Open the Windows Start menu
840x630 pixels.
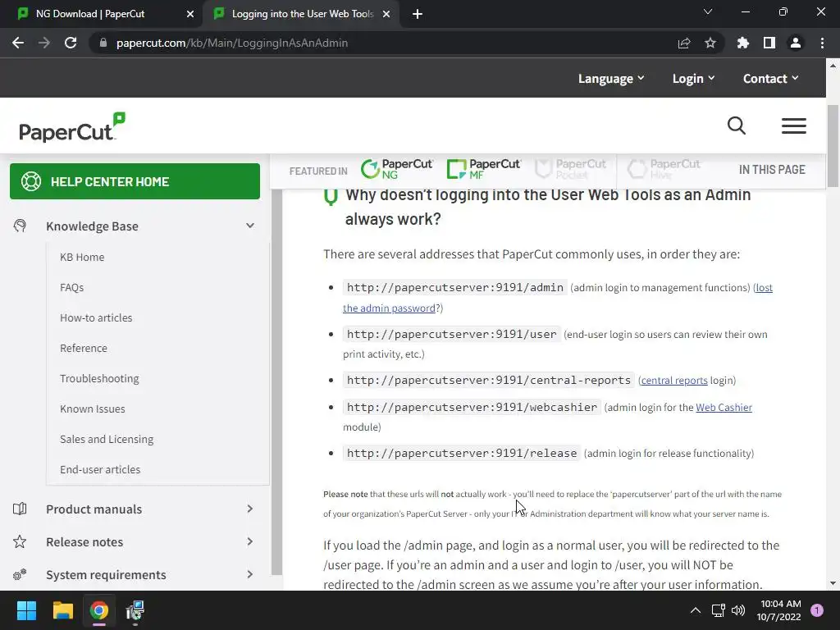tap(26, 610)
